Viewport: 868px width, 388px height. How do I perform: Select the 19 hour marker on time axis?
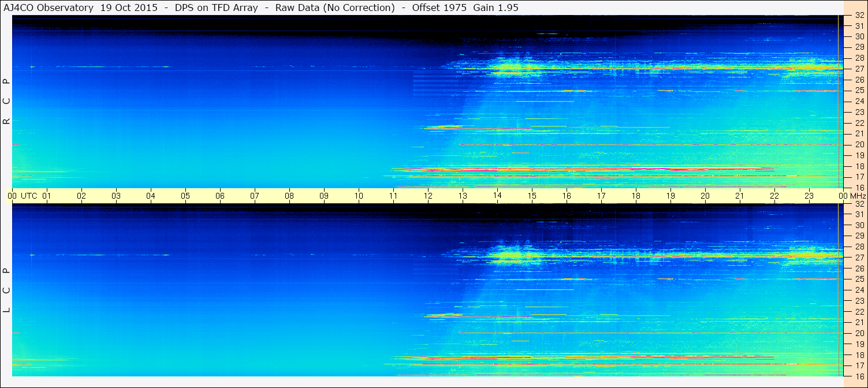[x=670, y=196]
